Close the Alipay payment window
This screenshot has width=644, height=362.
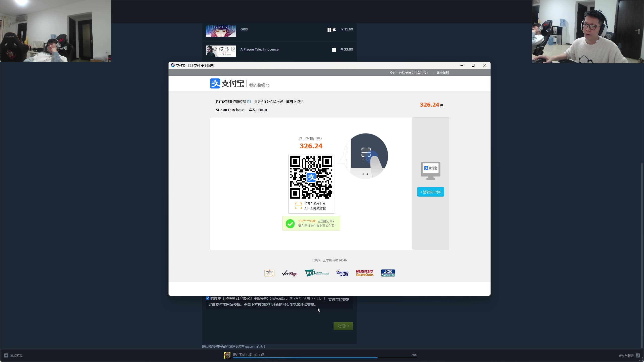[485, 65]
